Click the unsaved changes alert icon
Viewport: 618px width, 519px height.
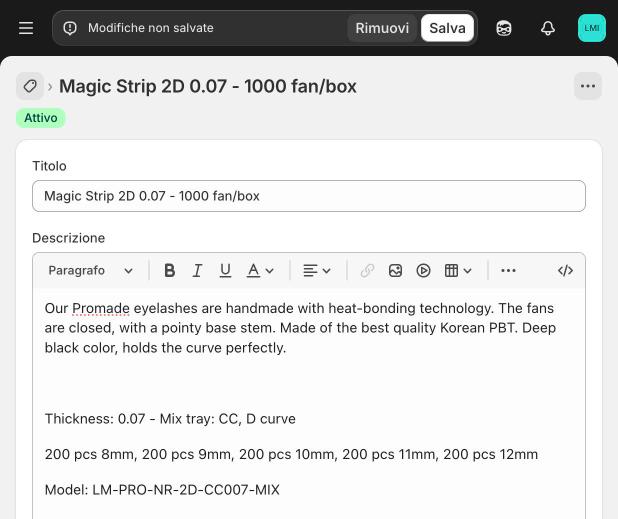70,28
